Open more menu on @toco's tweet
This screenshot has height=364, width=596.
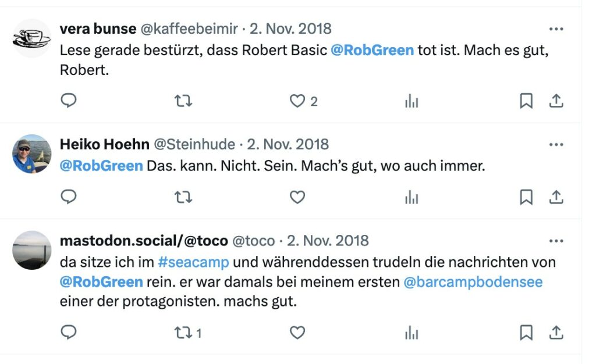coord(556,241)
